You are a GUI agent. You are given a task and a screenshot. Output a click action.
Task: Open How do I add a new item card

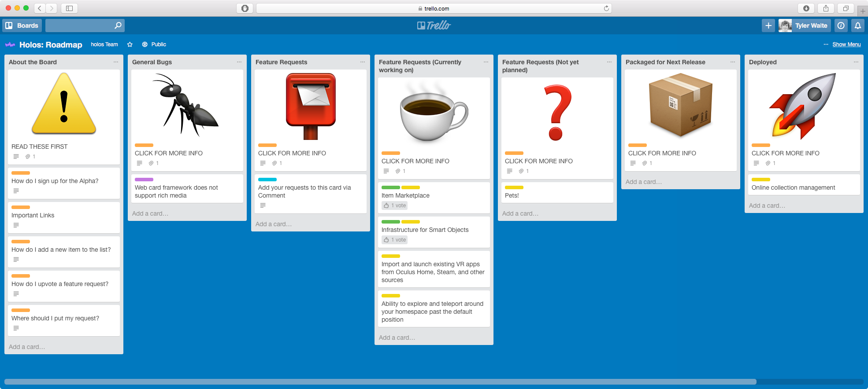tap(64, 252)
